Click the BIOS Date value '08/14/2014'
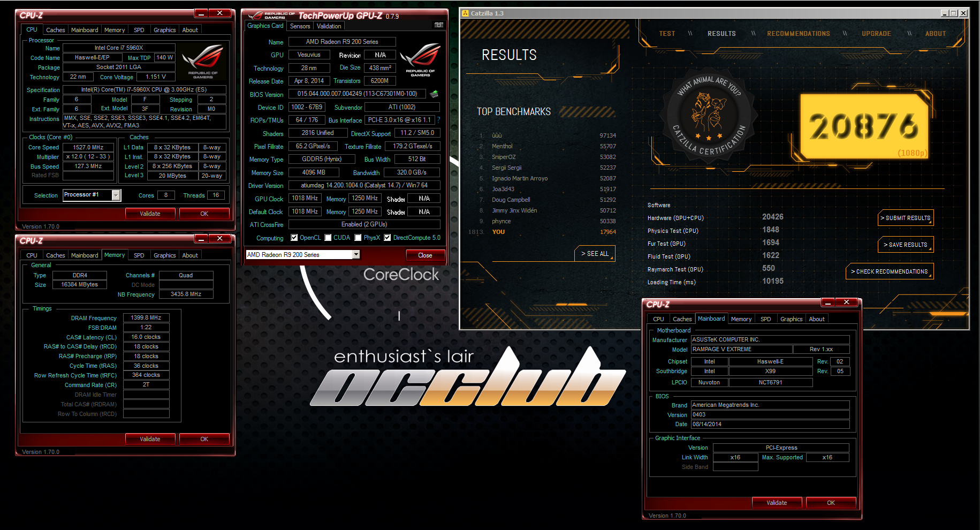This screenshot has width=980, height=530. [770, 424]
